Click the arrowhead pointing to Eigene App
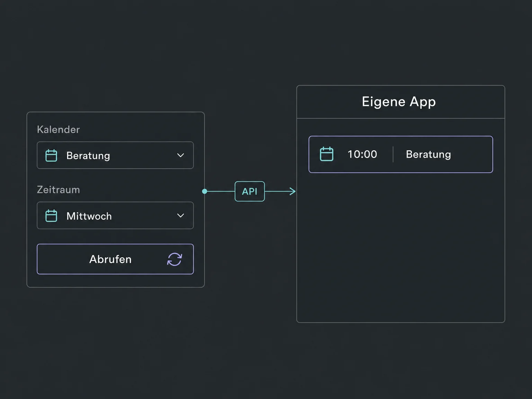The height and width of the screenshot is (399, 532). (x=293, y=191)
